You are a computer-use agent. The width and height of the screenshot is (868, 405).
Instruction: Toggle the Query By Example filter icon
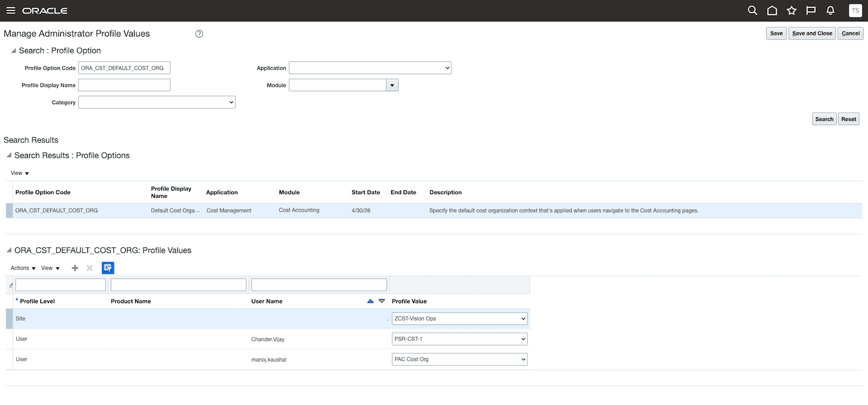(x=108, y=268)
